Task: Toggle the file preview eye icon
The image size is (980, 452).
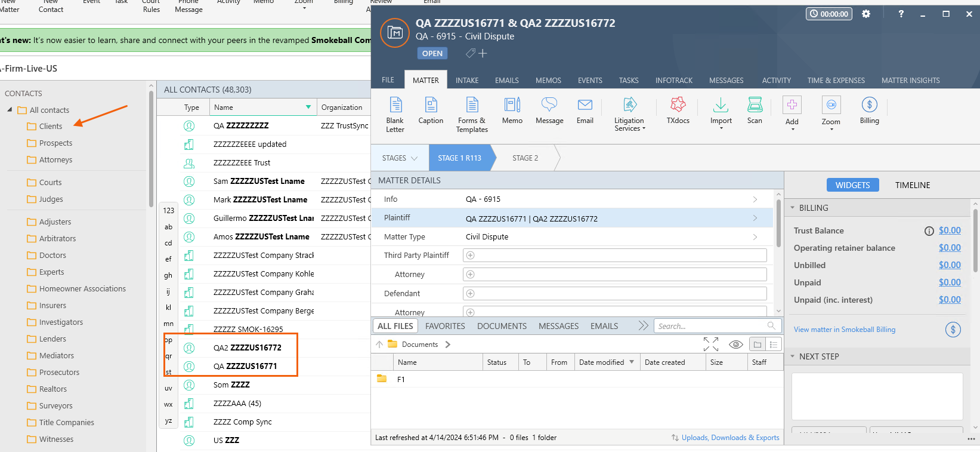Action: tap(736, 345)
